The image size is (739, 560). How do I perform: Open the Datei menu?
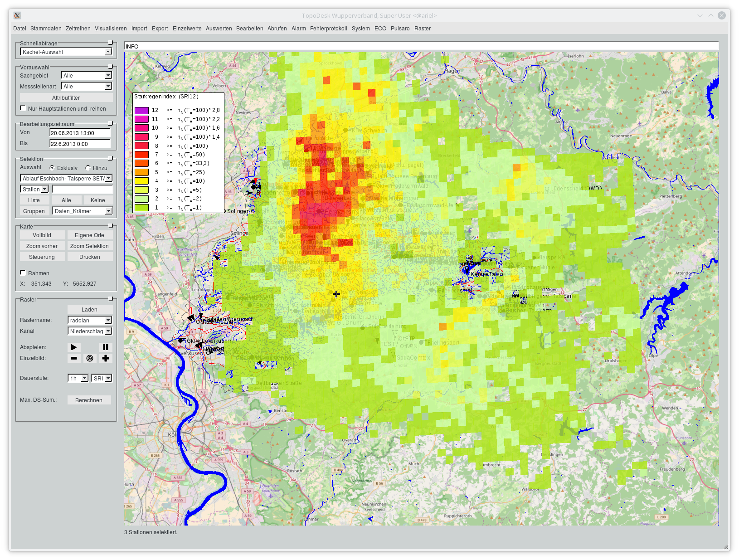tap(19, 29)
